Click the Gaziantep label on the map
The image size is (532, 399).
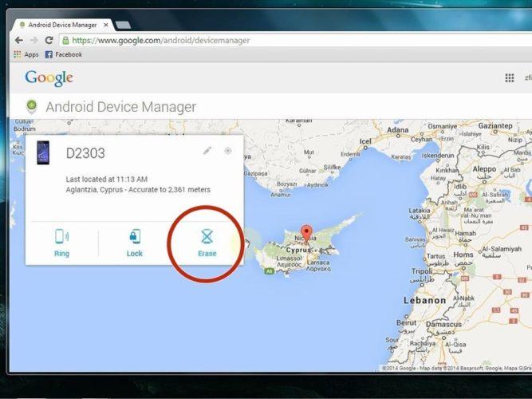point(495,125)
